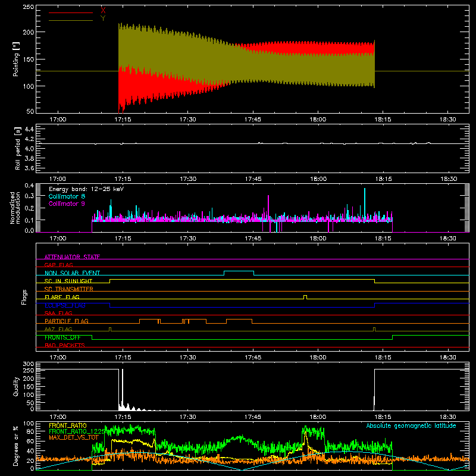Click the 18:00 tick under modulation plot
The height and width of the screenshot is (476, 476).
tap(318, 239)
